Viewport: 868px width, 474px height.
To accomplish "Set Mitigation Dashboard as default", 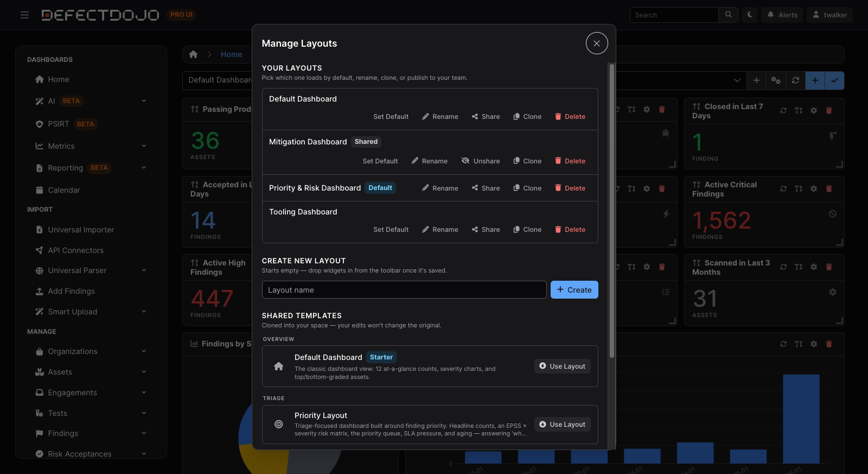I will click(380, 161).
